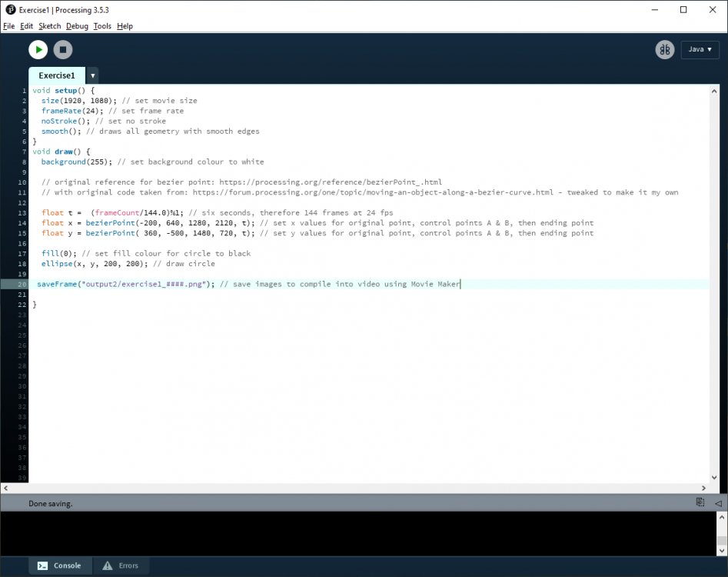Run the sketch with the Play button
This screenshot has height=577, width=728.
click(x=38, y=50)
